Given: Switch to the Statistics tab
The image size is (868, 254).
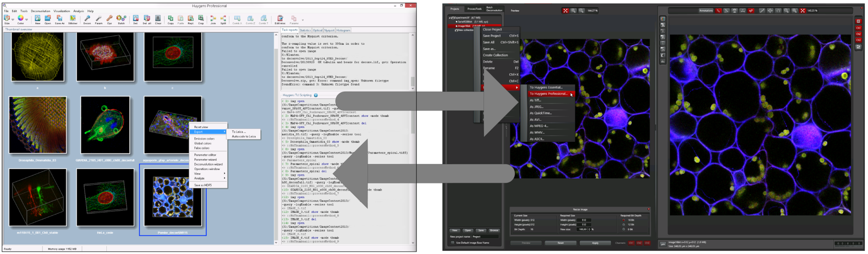Looking at the screenshot, I should [305, 31].
